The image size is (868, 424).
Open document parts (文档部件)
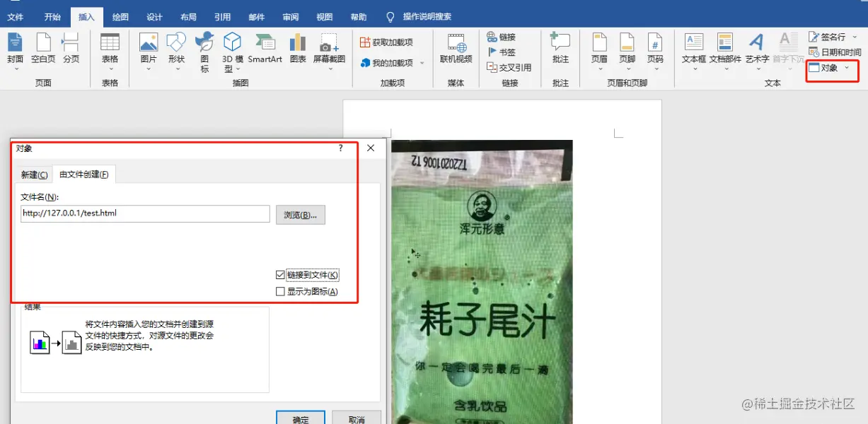pyautogui.click(x=725, y=50)
